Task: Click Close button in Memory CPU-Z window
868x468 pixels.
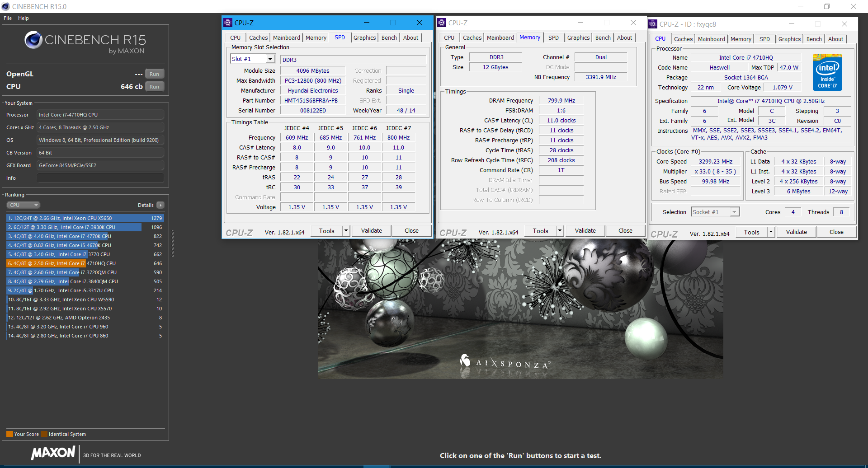Action: pos(625,231)
